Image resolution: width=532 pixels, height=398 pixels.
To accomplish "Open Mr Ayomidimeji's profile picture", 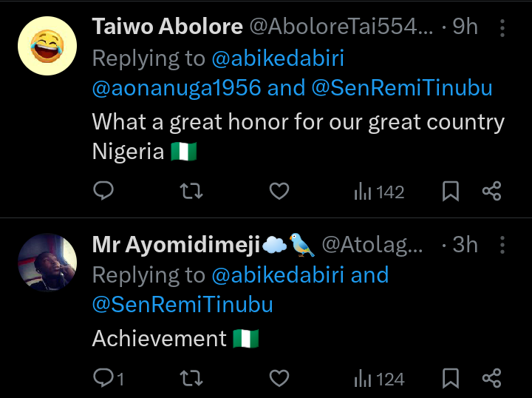I will point(48,263).
